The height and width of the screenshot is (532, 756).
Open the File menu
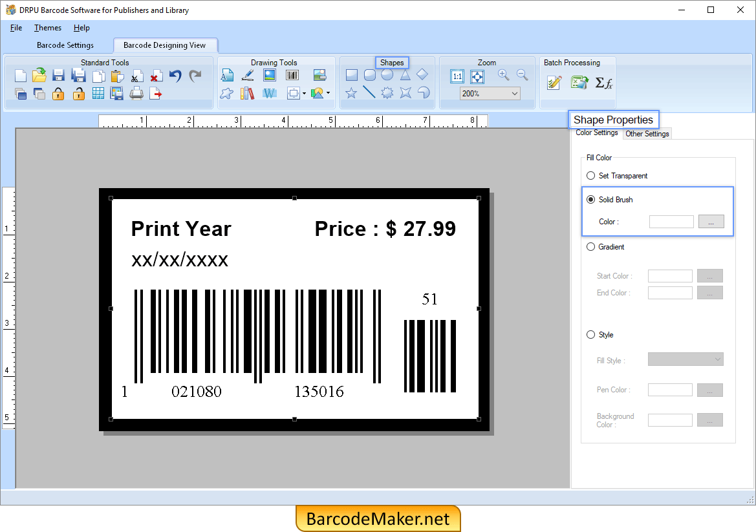point(16,28)
